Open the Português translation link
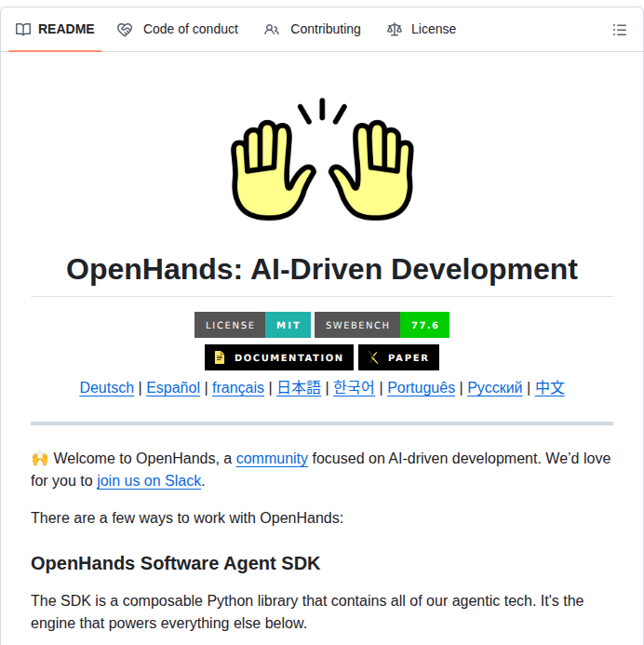Viewport: 644px width, 645px height. pyautogui.click(x=421, y=387)
